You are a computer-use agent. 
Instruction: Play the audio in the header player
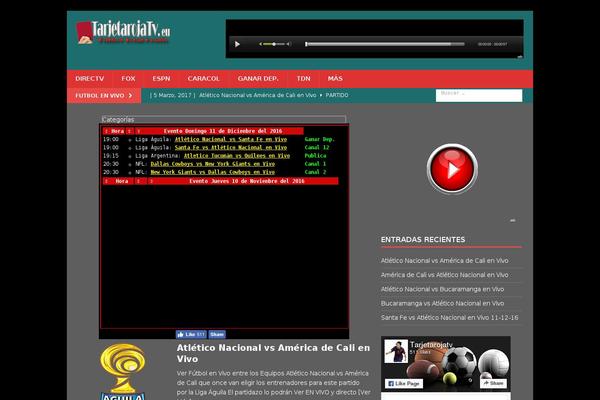[237, 44]
